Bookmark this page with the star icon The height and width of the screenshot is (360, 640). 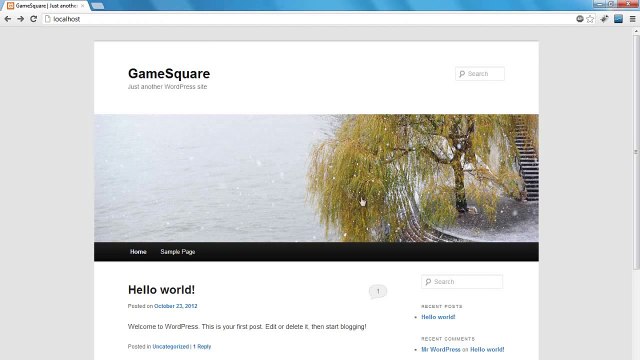tap(590, 19)
